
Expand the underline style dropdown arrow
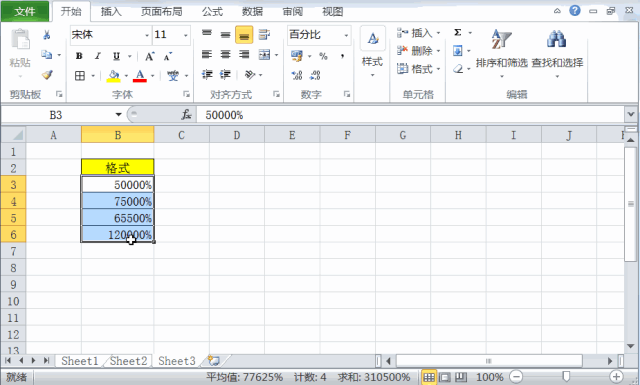pyautogui.click(x=130, y=56)
